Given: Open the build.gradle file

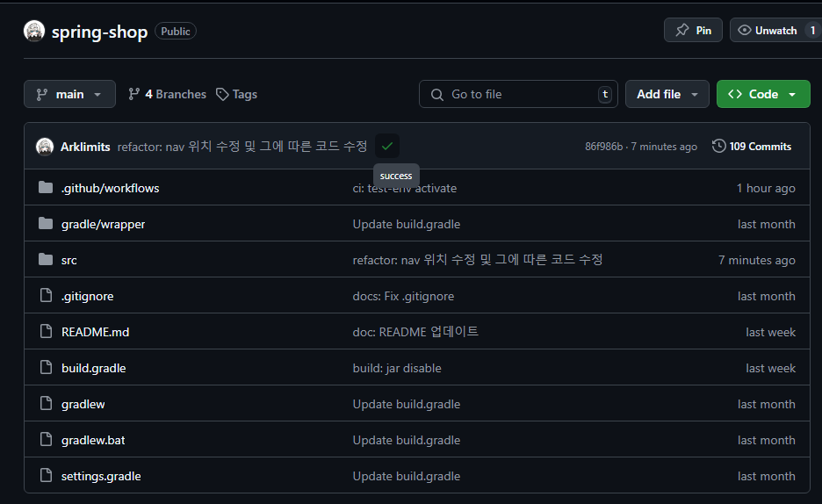Looking at the screenshot, I should pyautogui.click(x=94, y=368).
